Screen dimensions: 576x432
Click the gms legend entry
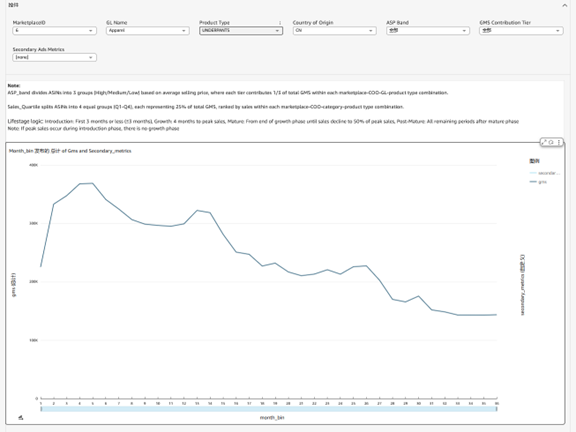coord(538,182)
